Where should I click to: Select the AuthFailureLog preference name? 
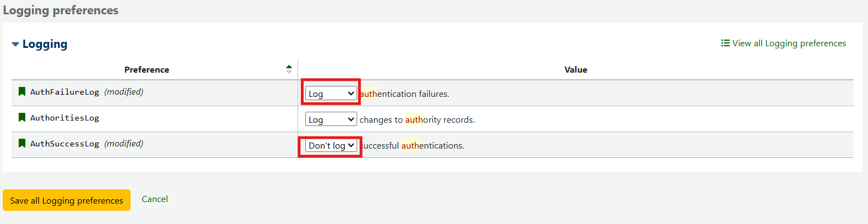coord(64,92)
